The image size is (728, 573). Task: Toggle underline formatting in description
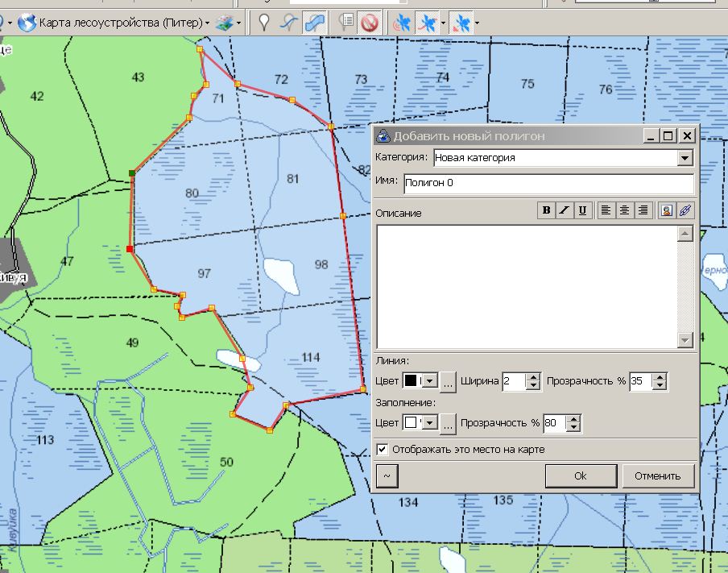tap(583, 210)
